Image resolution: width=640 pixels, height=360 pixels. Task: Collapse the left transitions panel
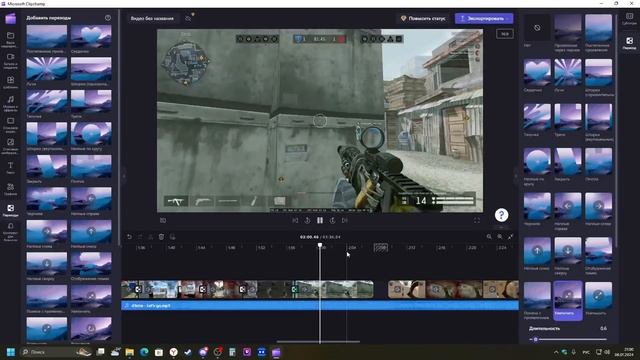pos(124,176)
